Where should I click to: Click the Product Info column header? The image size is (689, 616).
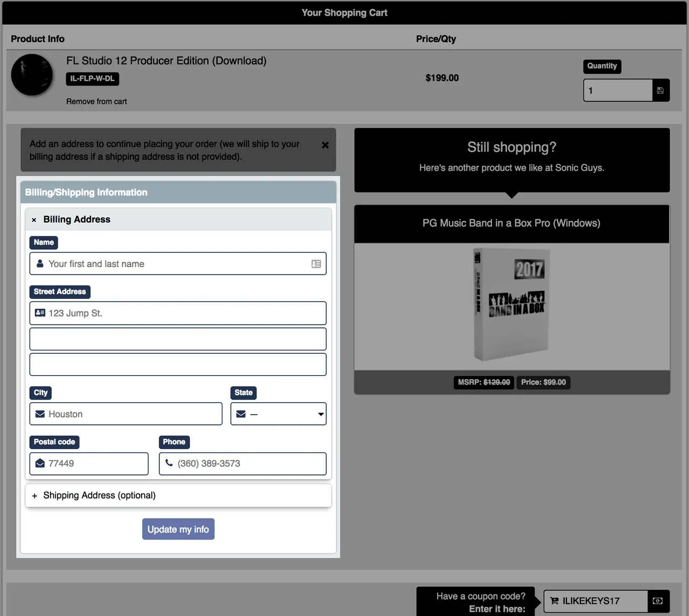click(x=38, y=39)
